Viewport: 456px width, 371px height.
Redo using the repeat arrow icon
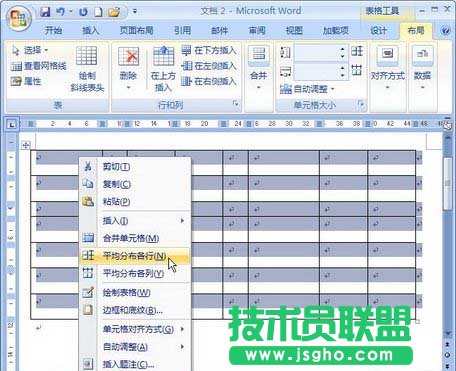coord(83,12)
